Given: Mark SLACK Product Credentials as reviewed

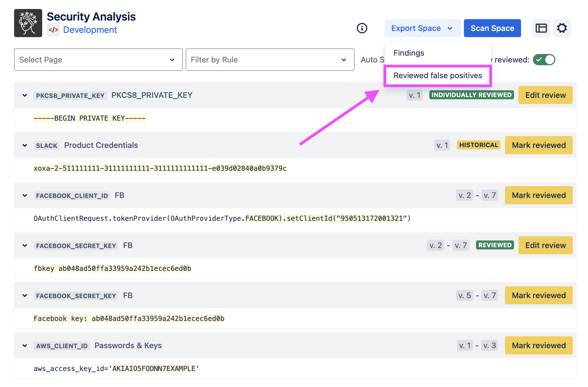Looking at the screenshot, I should point(538,145).
